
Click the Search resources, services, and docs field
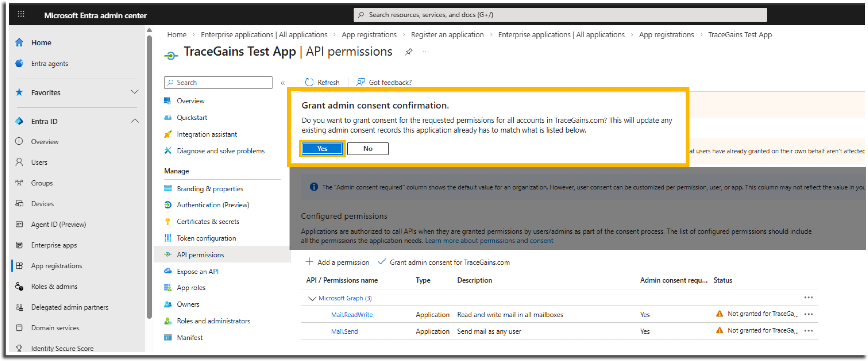tap(560, 15)
